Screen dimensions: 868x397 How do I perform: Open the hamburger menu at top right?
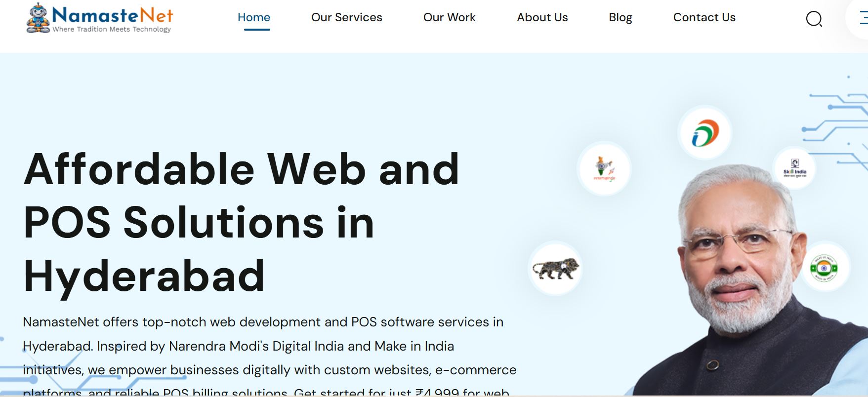point(862,18)
